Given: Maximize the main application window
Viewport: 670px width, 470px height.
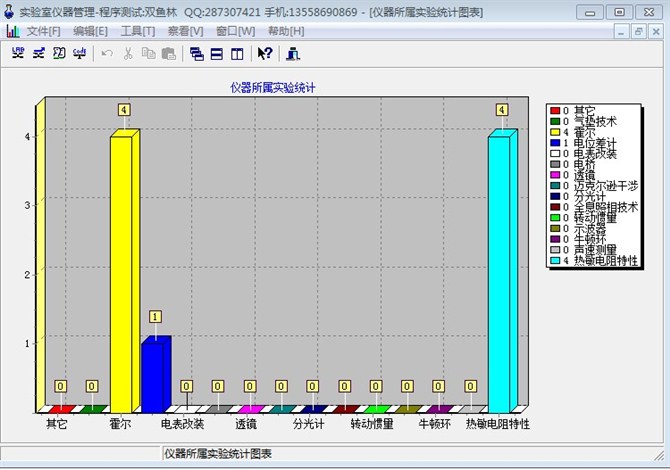Looking at the screenshot, I should point(620,12).
